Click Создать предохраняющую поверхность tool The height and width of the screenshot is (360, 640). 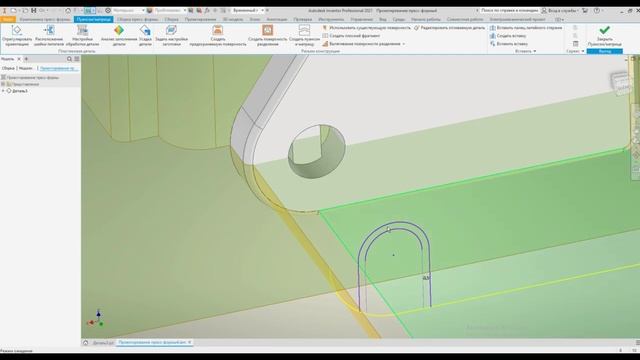(218, 35)
